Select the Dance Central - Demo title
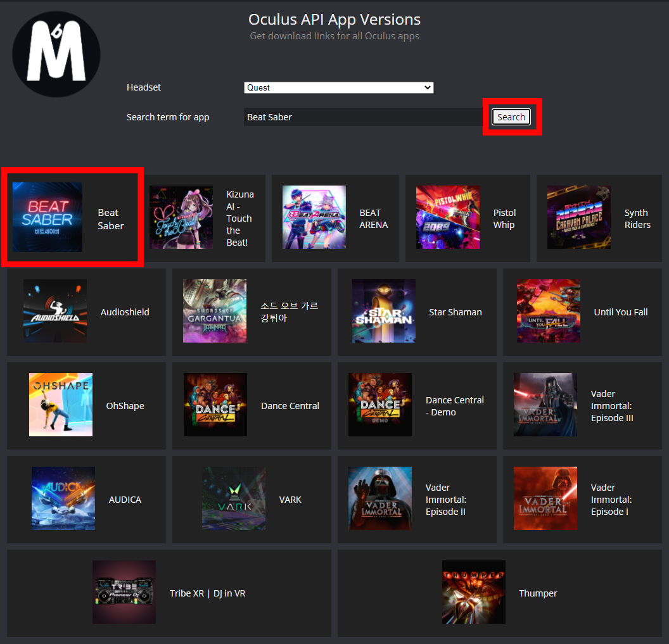669x644 pixels. pos(455,406)
